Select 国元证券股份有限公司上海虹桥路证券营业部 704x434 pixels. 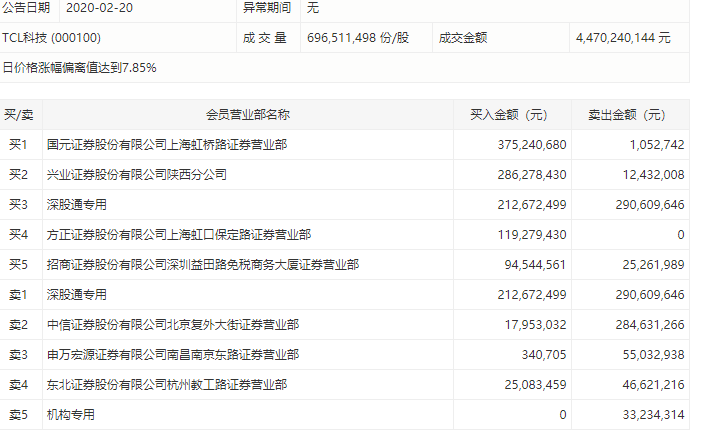click(167, 145)
